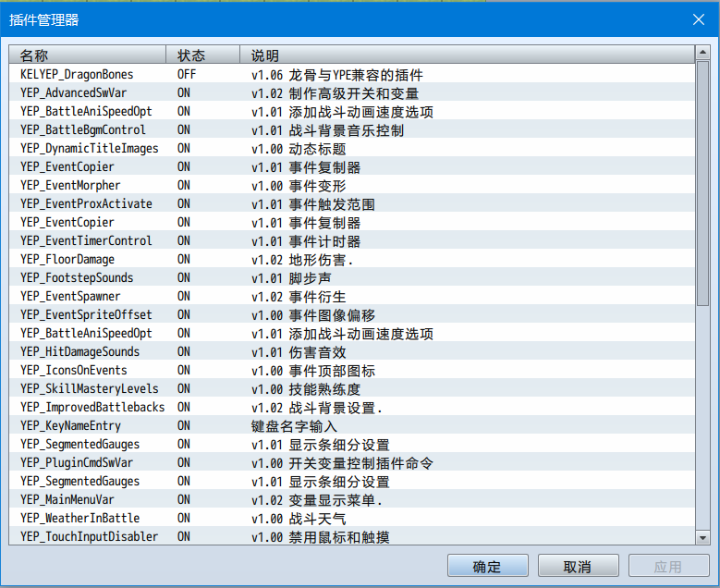Image resolution: width=720 pixels, height=588 pixels.
Task: Click description 'v1.00 战斗天气'
Action: pyautogui.click(x=299, y=519)
